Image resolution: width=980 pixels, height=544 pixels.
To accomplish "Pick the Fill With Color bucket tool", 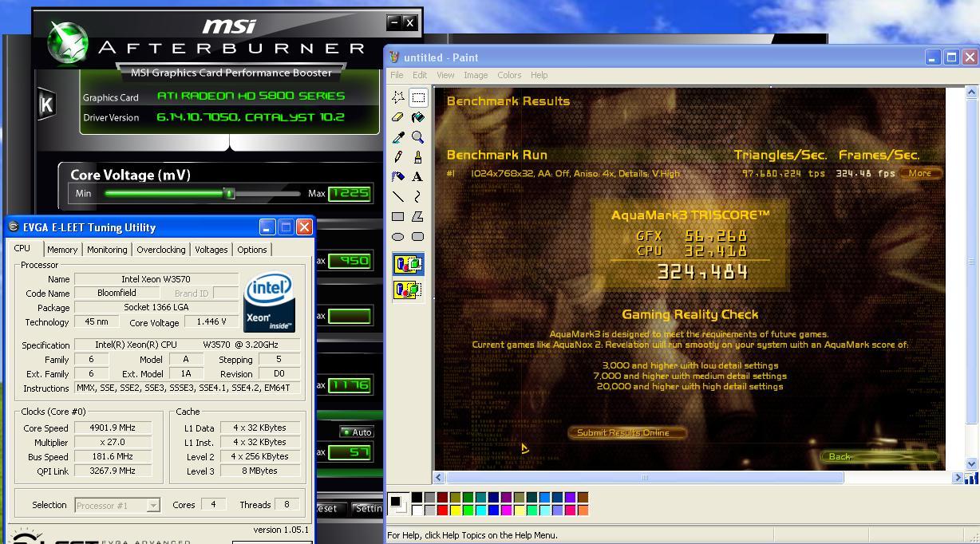I will [418, 118].
